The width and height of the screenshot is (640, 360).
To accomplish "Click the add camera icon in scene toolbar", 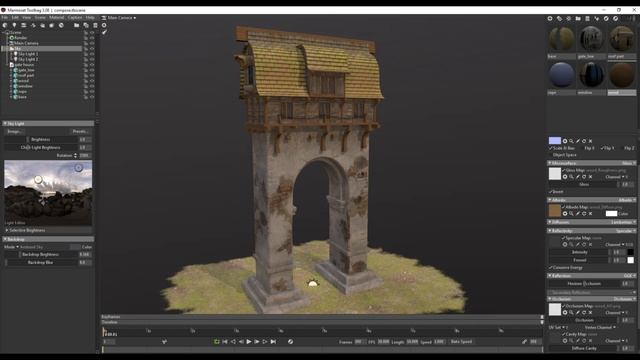I will click(x=24, y=25).
